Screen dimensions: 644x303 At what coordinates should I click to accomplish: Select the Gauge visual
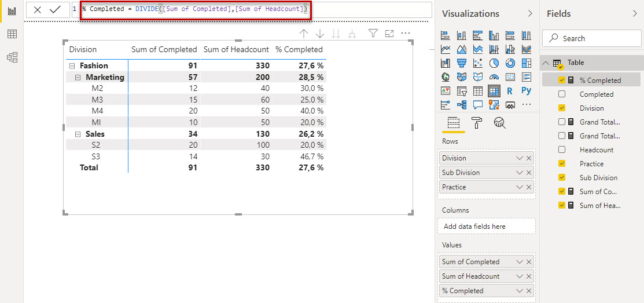coord(494,76)
